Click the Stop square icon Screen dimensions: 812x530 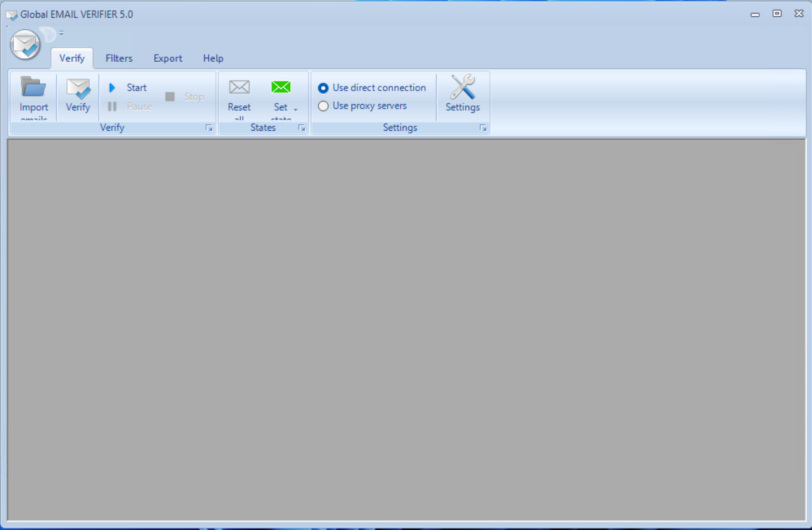(x=170, y=97)
